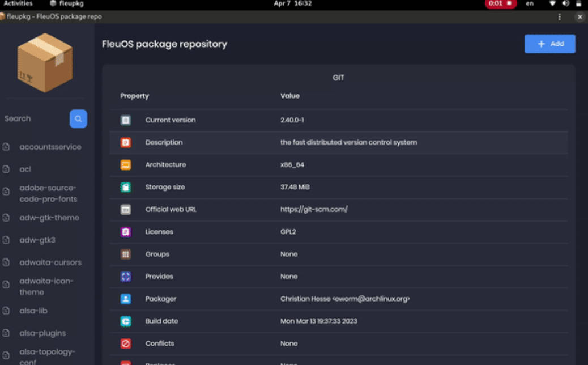Click the package icon beside adwaita-icon-theme

click(x=6, y=285)
